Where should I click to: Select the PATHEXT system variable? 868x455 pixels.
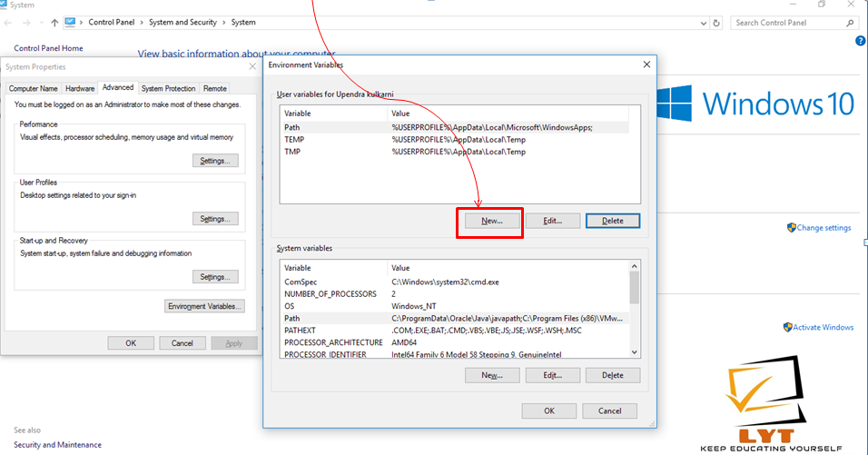click(x=455, y=331)
